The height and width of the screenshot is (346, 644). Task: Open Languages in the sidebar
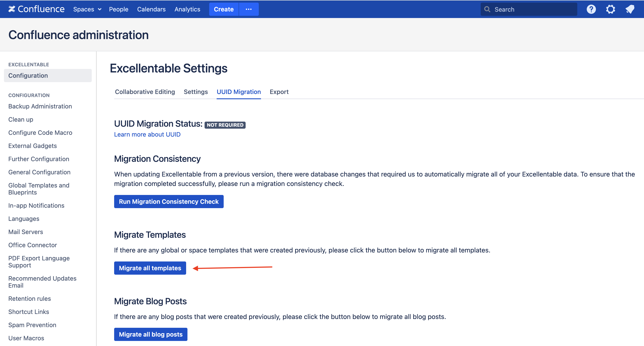point(24,219)
